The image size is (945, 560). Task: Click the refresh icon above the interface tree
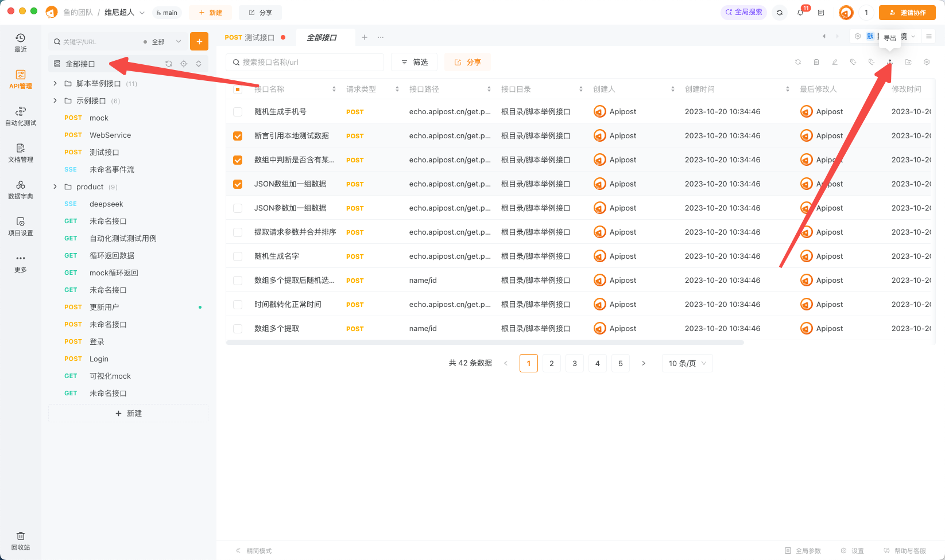pyautogui.click(x=168, y=63)
